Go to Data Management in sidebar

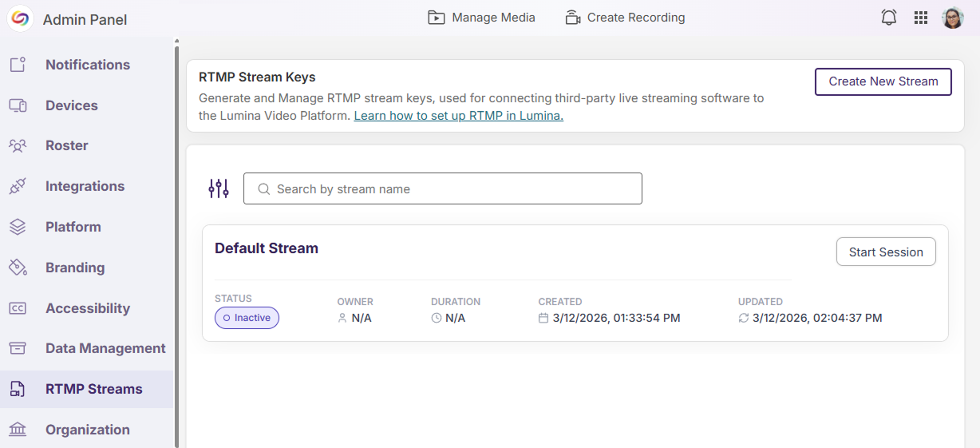[x=86, y=348]
